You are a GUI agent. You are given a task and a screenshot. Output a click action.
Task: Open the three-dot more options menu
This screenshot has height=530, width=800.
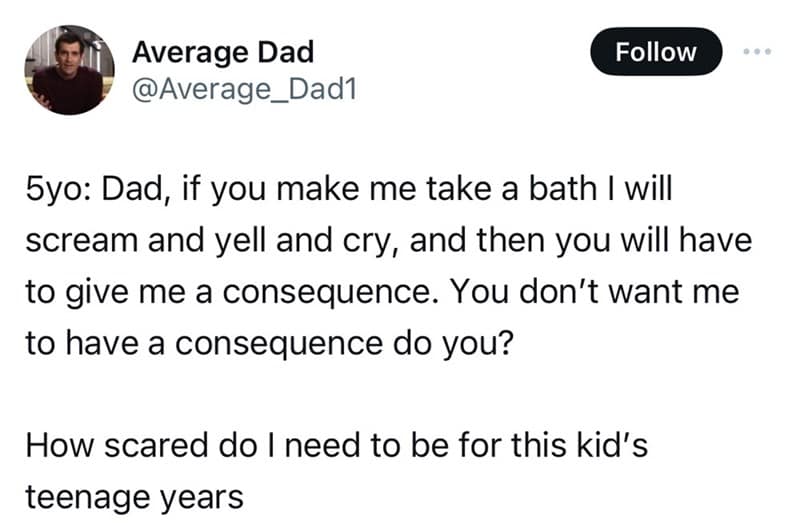(x=755, y=51)
